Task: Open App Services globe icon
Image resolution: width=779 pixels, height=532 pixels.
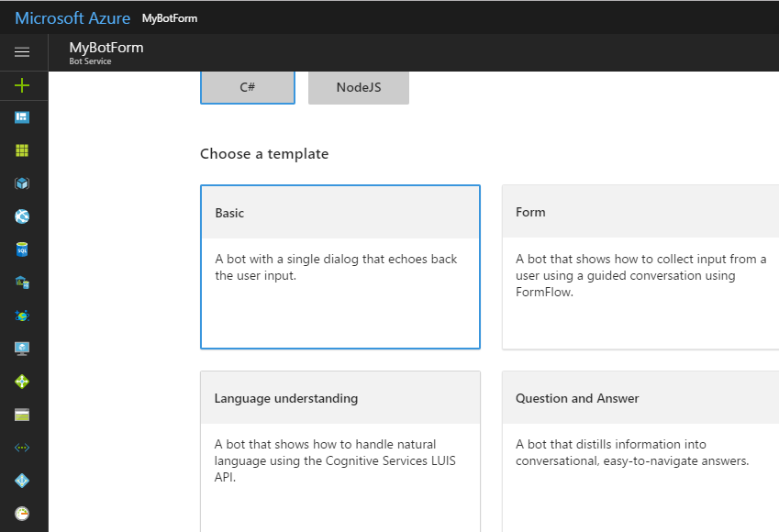Action: 22,216
